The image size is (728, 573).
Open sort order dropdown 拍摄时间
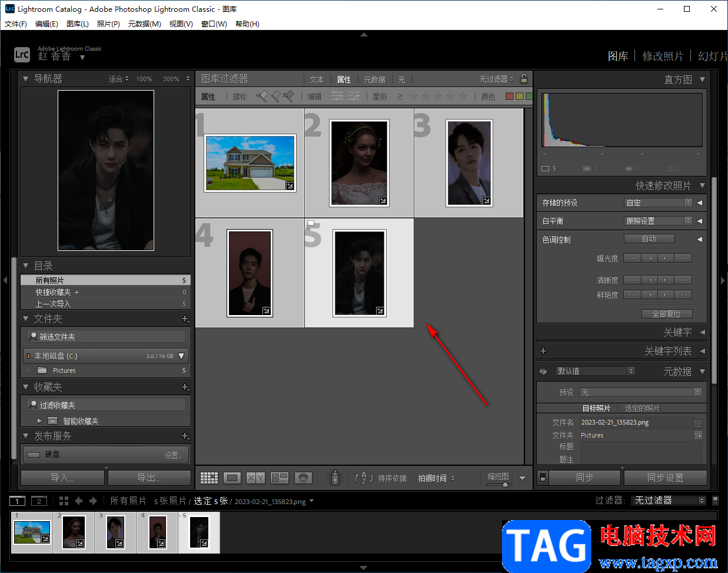436,478
